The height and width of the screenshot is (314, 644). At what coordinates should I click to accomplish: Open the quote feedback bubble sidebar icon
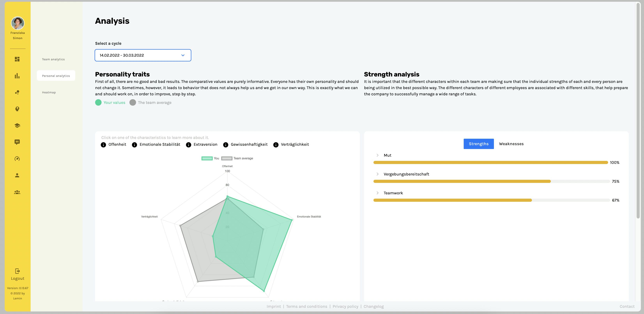coord(17,142)
